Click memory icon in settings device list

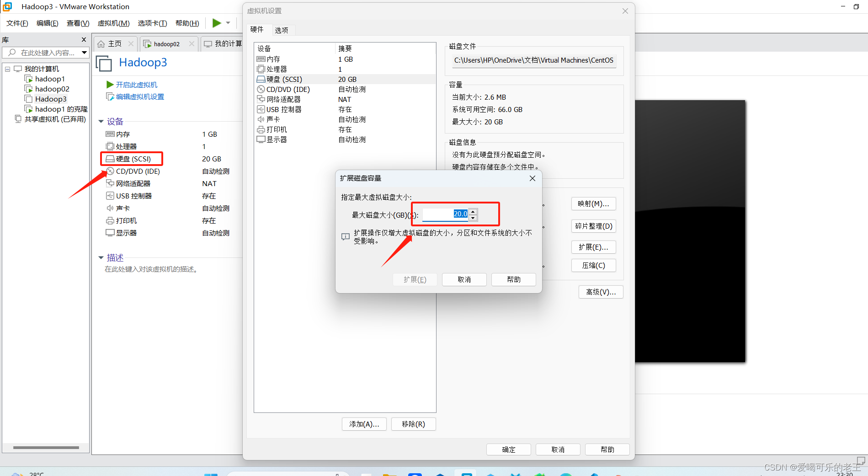click(261, 59)
